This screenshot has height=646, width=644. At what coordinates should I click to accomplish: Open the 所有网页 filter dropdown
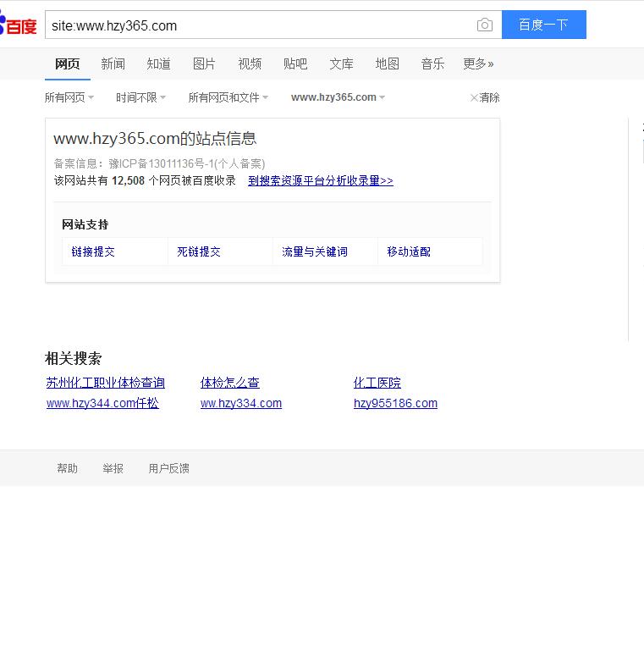tap(69, 97)
